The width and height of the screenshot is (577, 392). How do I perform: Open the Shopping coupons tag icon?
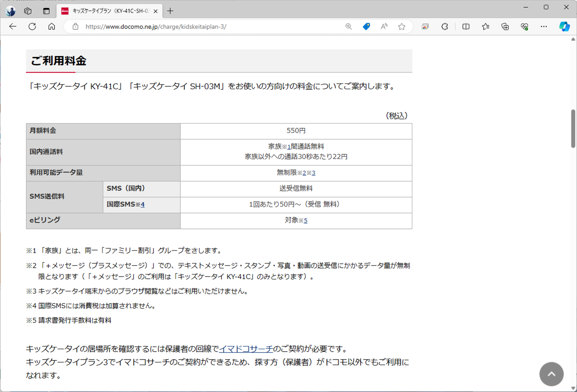[x=366, y=26]
